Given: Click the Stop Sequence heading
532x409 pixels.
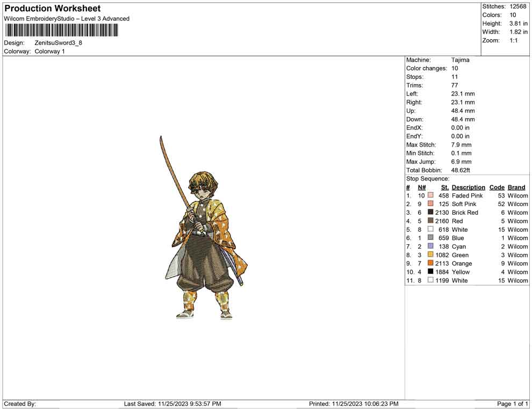Looking at the screenshot, I should 428,179.
